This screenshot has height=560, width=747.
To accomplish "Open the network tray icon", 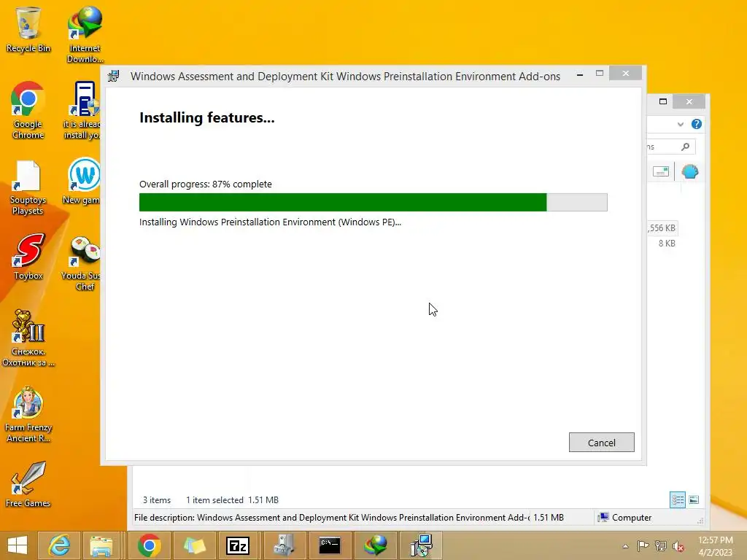I will (660, 546).
